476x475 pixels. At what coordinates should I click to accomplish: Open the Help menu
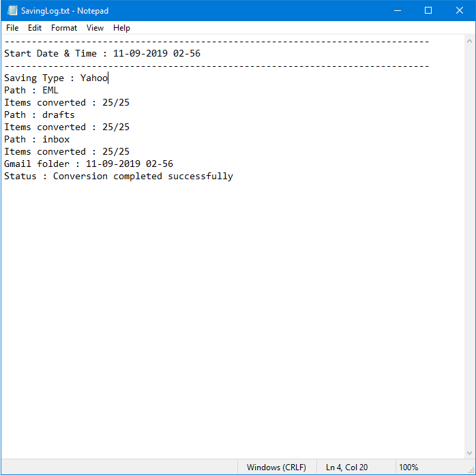point(121,28)
